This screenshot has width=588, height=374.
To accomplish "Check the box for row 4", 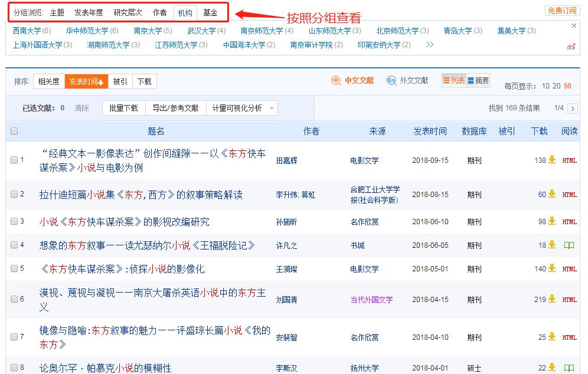I will click(14, 245).
